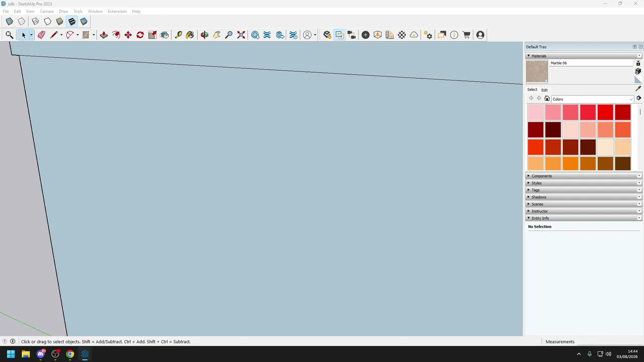Image resolution: width=644 pixels, height=362 pixels.
Task: Activate the Move tool
Action: coord(128,35)
